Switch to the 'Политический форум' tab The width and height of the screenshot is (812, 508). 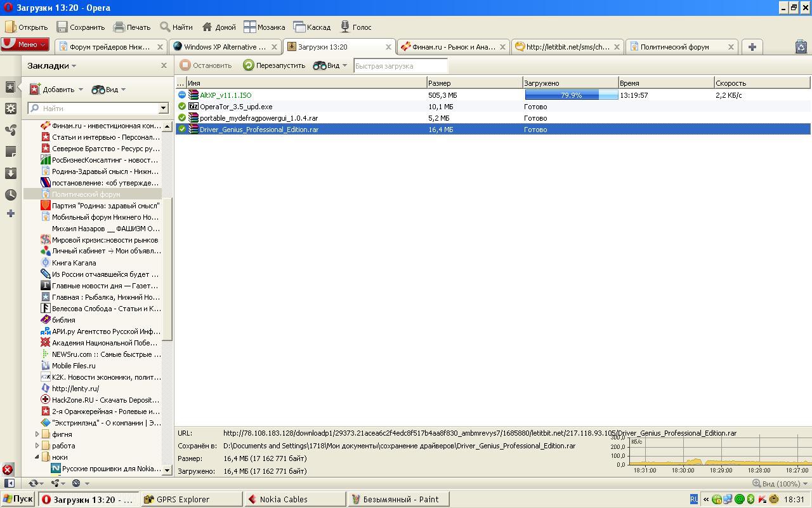point(674,46)
